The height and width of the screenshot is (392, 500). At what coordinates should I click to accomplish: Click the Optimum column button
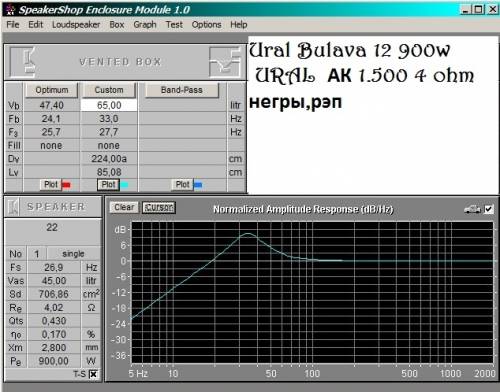click(52, 90)
